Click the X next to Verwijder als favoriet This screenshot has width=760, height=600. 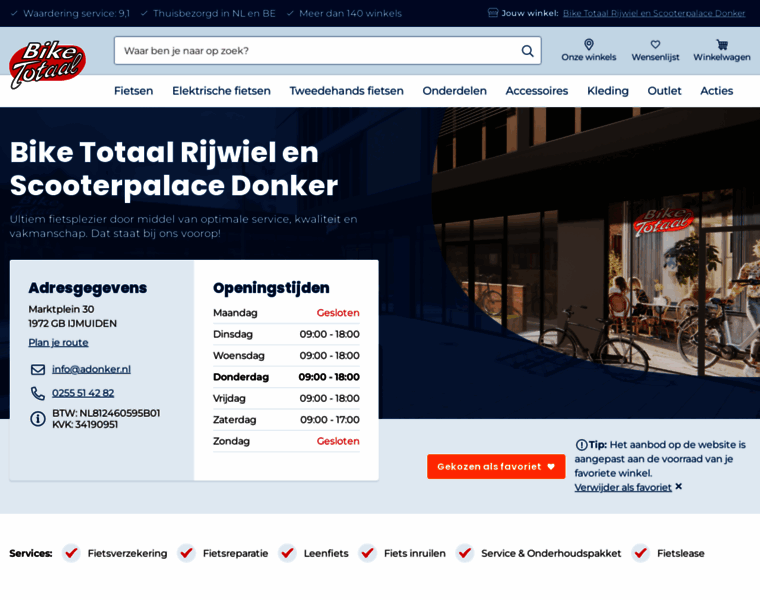pos(679,486)
